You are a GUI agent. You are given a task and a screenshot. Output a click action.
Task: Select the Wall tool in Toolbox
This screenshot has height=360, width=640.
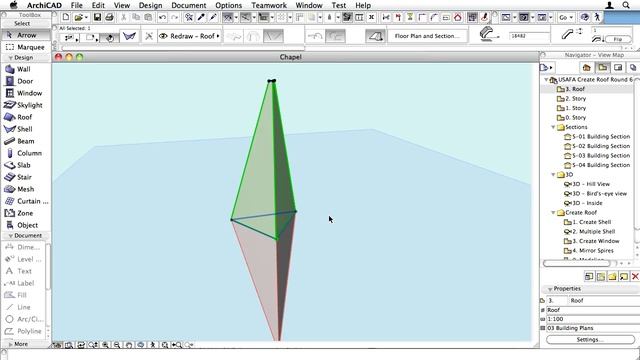coord(25,69)
